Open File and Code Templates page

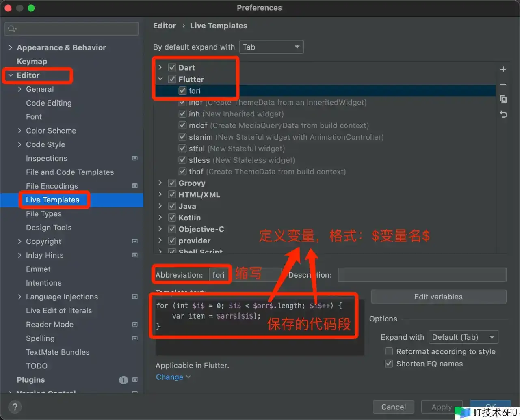click(70, 172)
